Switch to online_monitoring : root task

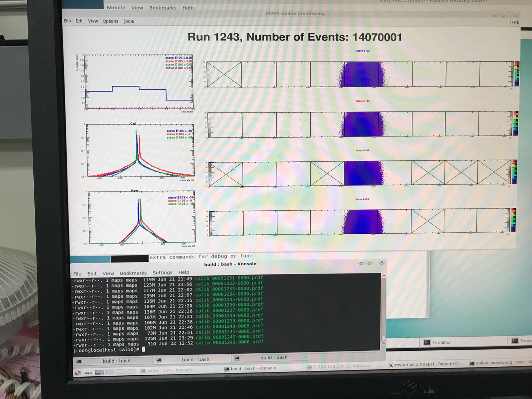[x=500, y=362]
